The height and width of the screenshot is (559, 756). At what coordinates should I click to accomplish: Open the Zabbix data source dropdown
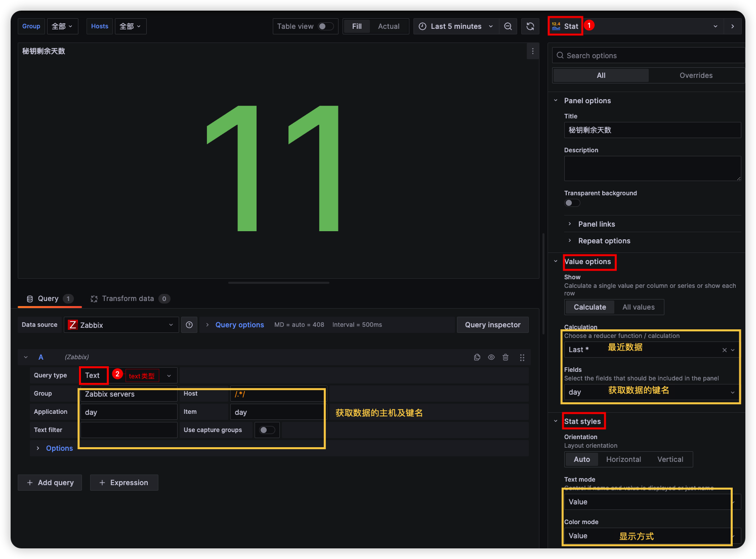coord(121,325)
